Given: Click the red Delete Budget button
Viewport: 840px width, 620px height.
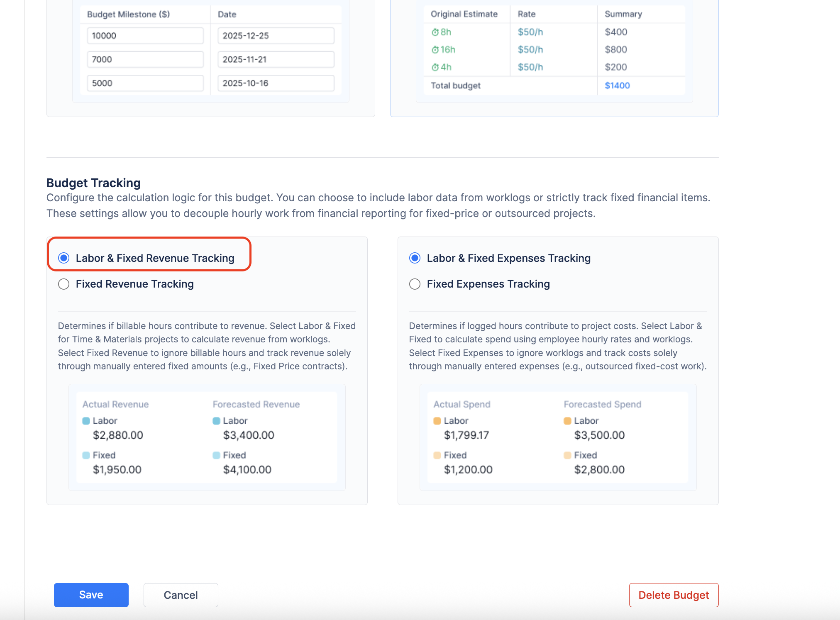Looking at the screenshot, I should click(x=673, y=595).
